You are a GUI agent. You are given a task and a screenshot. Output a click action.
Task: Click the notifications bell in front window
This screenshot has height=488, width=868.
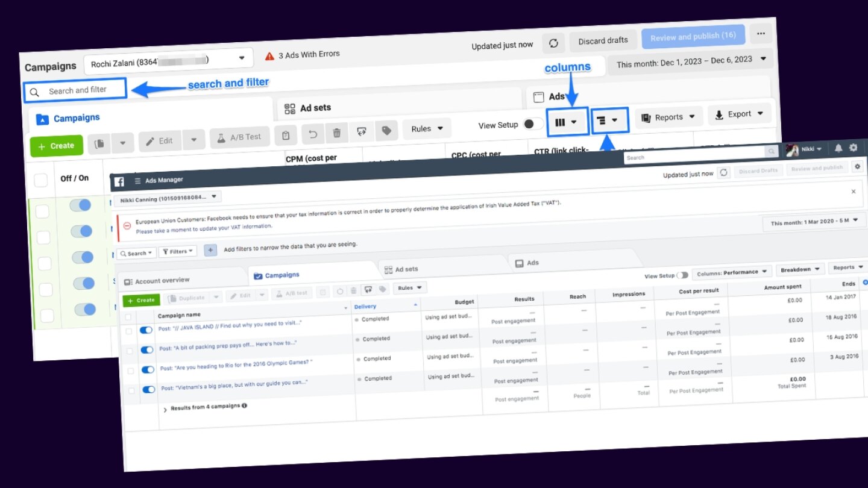(x=838, y=148)
